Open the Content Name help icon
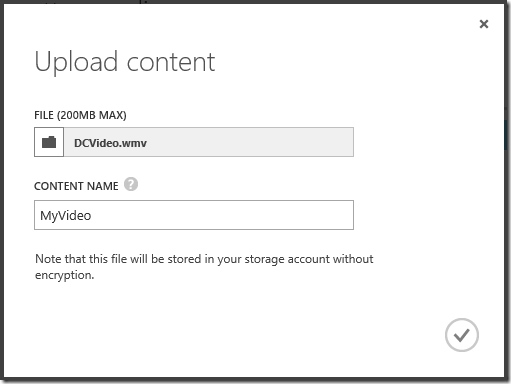Image resolution: width=511 pixels, height=384 pixels. (x=131, y=184)
